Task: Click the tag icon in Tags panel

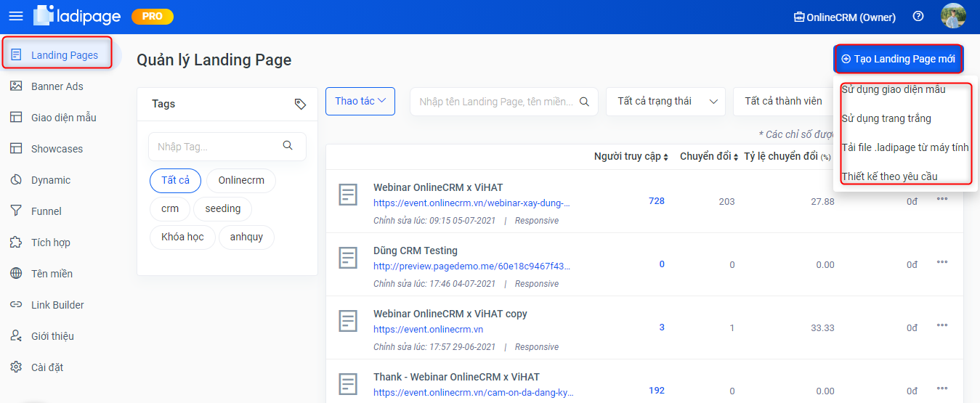Action: click(300, 104)
